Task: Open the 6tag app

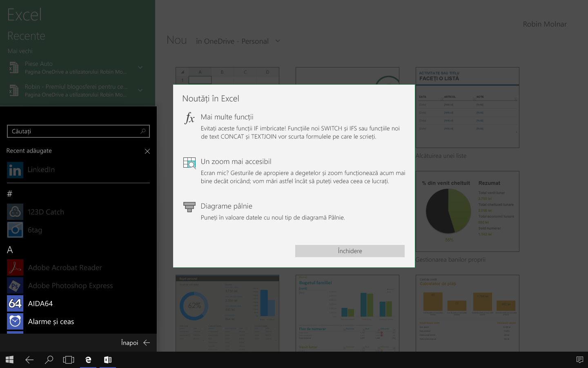Action: 78,230
